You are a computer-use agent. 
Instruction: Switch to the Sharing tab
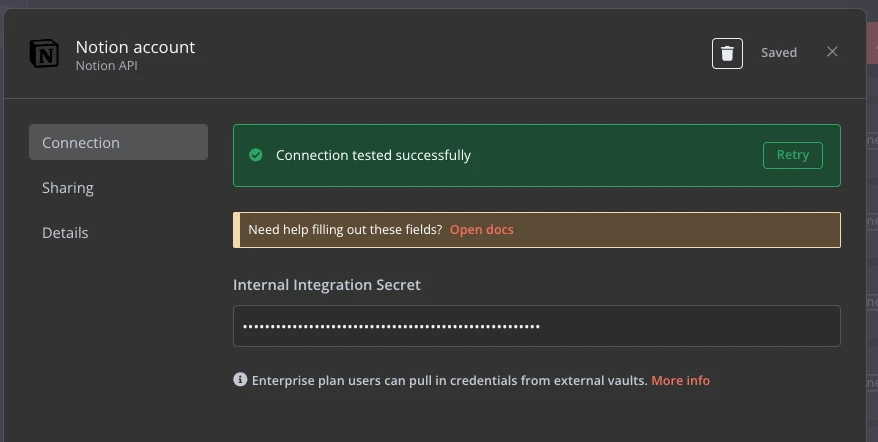click(68, 188)
